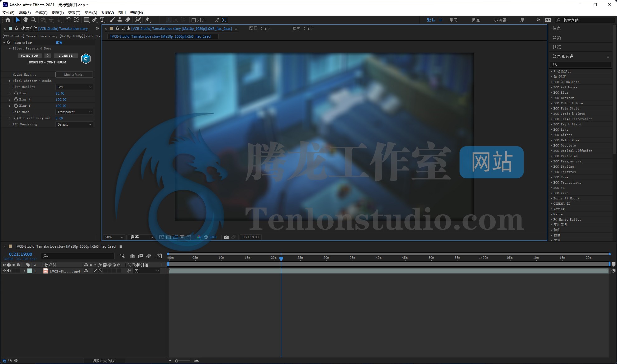Toggle the transparency grid in the viewer
This screenshot has width=617, height=364.
[x=168, y=237]
